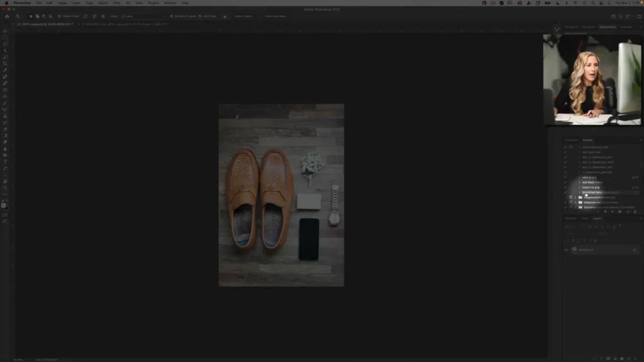Click the Select and Mask button
This screenshot has height=362, width=644.
tap(275, 16)
